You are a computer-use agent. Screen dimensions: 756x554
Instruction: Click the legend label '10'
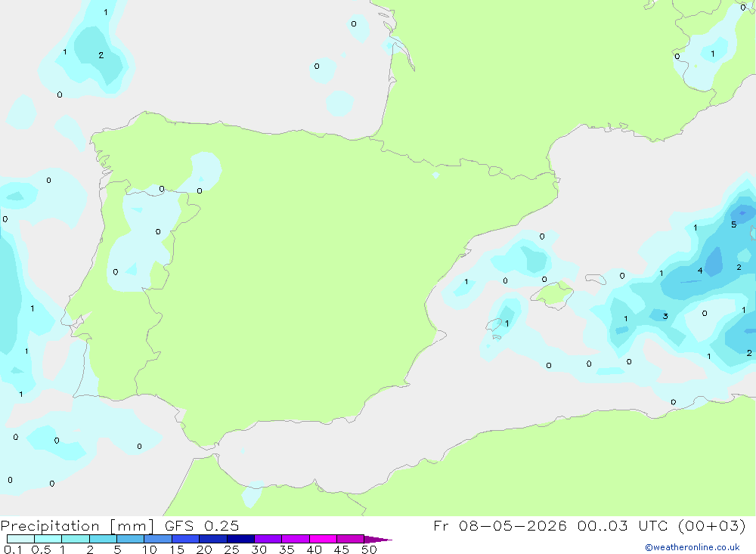(x=150, y=549)
